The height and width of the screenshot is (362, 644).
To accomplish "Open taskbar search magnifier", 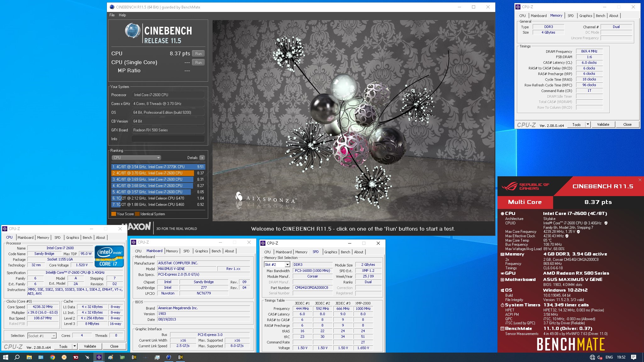I will (x=17, y=357).
